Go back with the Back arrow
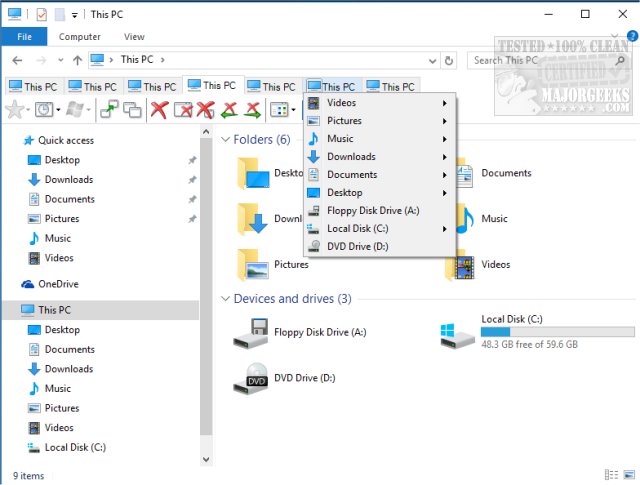The width and height of the screenshot is (640, 485). point(17,60)
